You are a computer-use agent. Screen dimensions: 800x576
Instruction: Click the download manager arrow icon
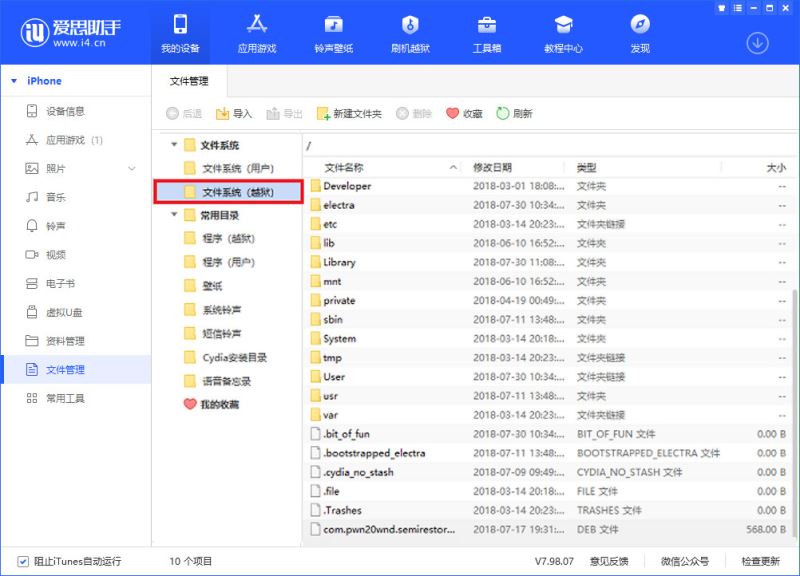click(758, 43)
